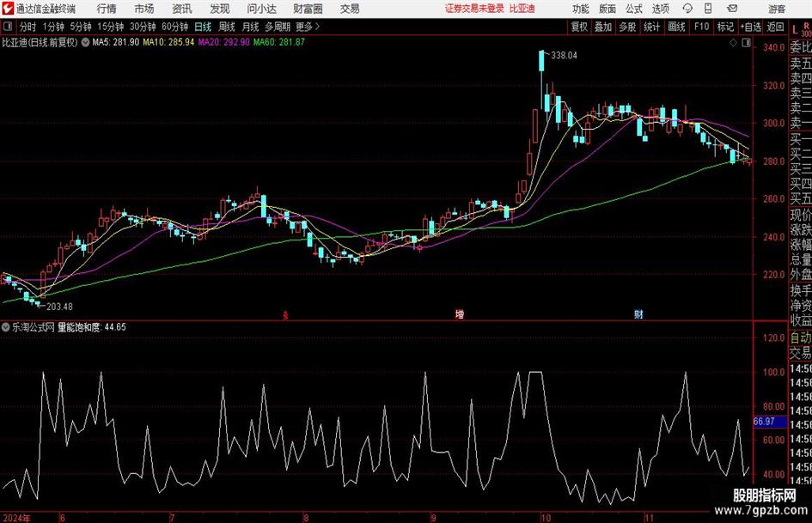Click MA5: 281.90 value
The height and width of the screenshot is (523, 812).
click(115, 42)
